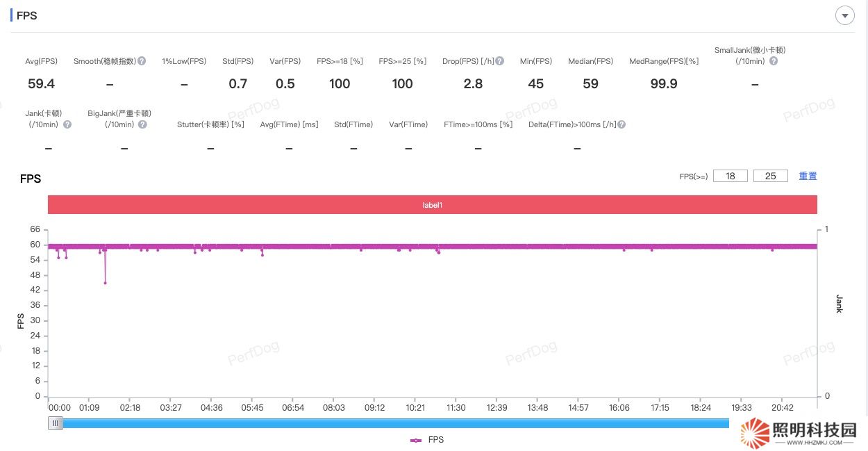
Task: Click the magenta FPS legend marker icon
Action: 416,440
